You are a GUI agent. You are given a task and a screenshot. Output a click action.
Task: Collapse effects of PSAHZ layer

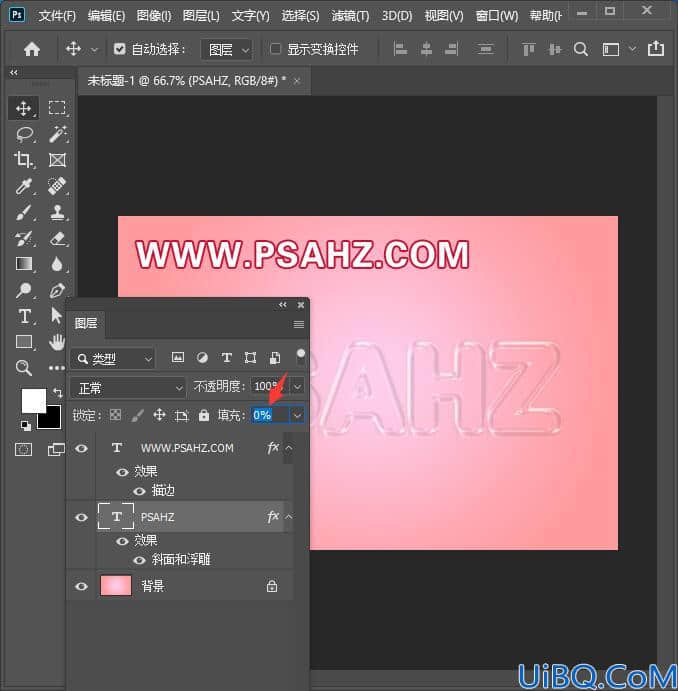click(289, 517)
